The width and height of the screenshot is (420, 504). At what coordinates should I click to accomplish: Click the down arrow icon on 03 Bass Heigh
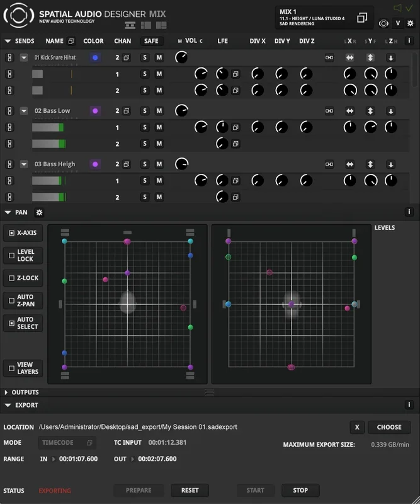pos(391,164)
